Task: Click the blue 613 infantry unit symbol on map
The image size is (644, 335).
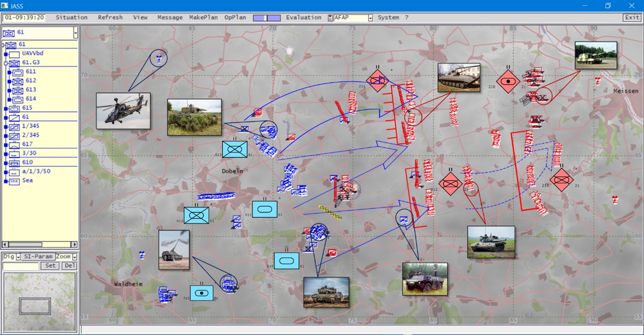Action: point(234,149)
